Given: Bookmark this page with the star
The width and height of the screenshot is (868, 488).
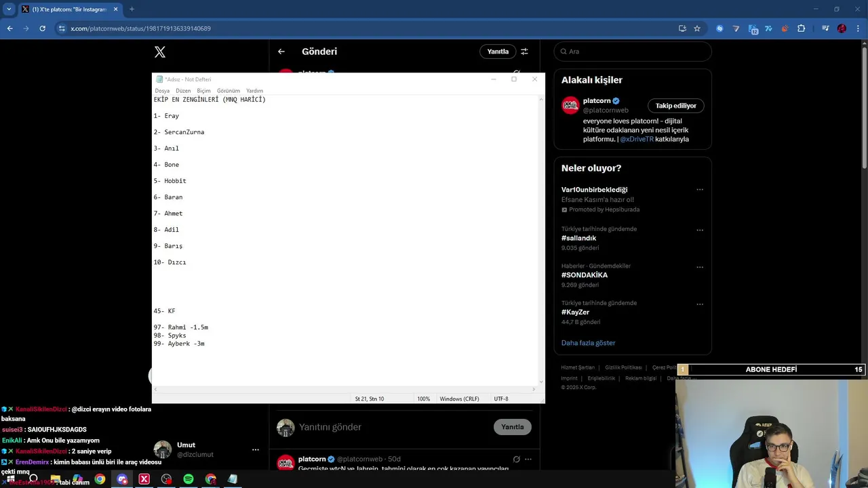Looking at the screenshot, I should [x=697, y=28].
